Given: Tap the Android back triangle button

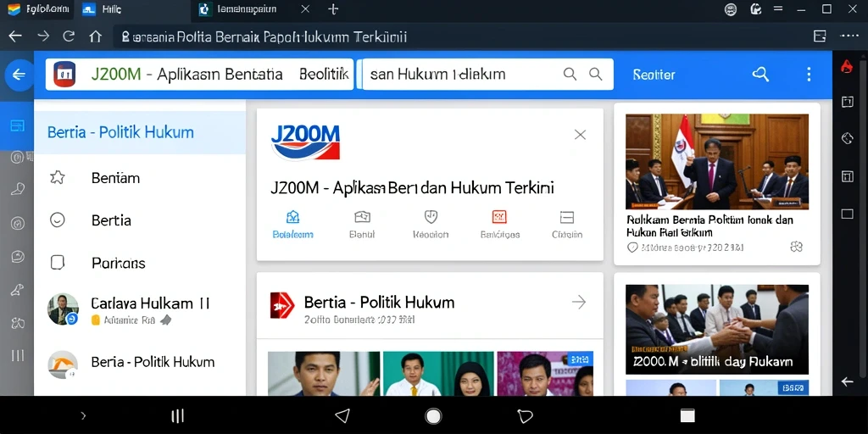Looking at the screenshot, I should click(x=342, y=415).
